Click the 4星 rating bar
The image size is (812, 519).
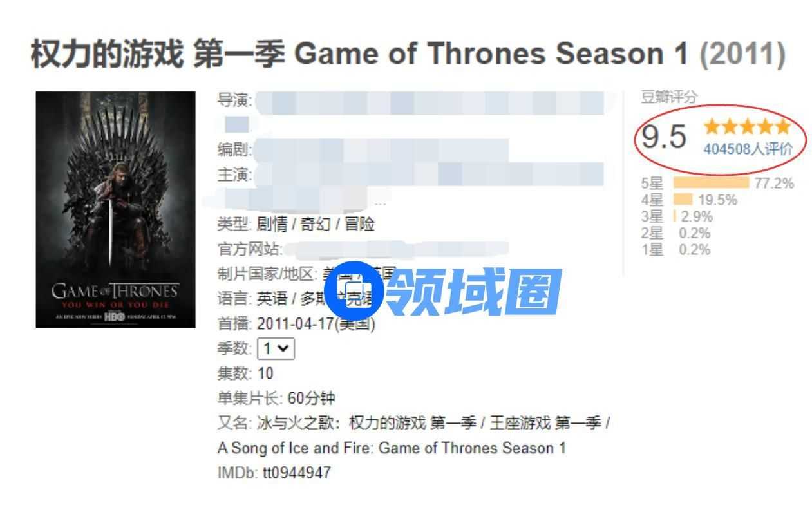(683, 200)
